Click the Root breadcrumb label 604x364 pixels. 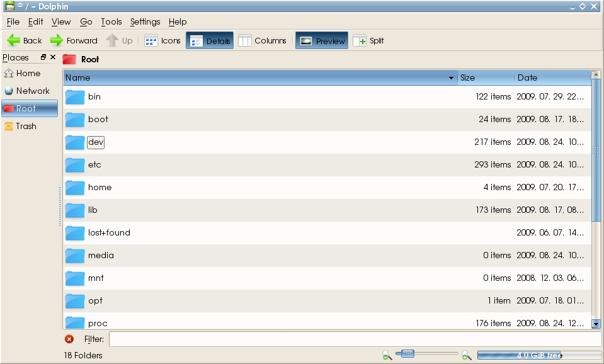tap(90, 59)
